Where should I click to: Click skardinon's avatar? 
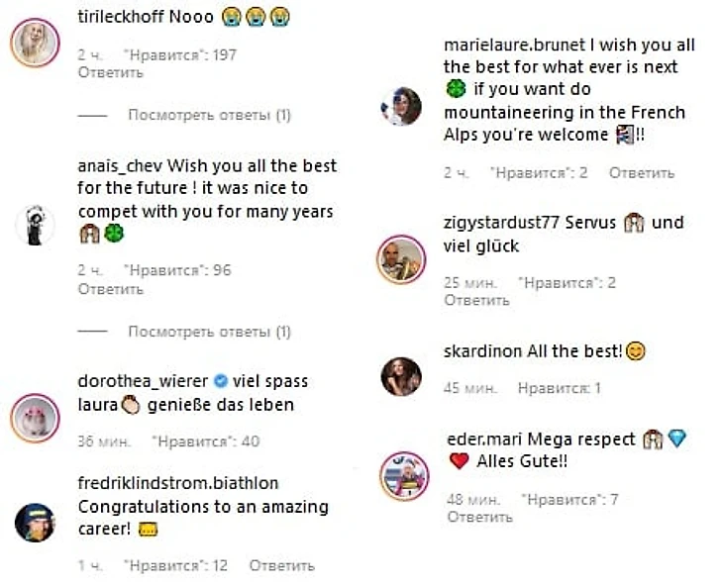[x=401, y=376]
